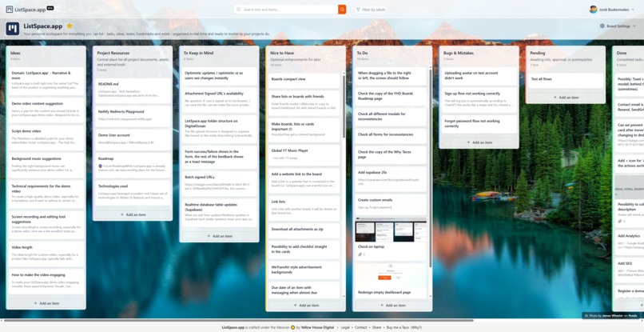Open the Filter by labels control

371,10
